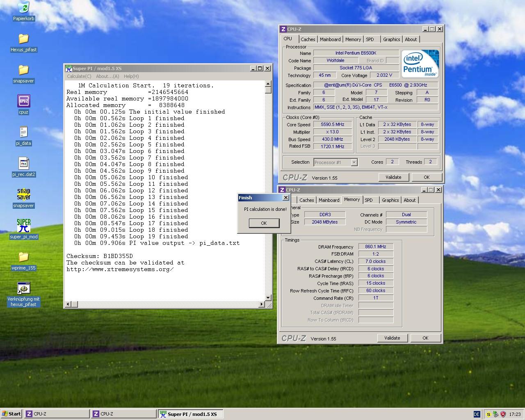Click OK in lower CPU-Z window
Image resolution: width=525 pixels, height=420 pixels.
point(425,338)
